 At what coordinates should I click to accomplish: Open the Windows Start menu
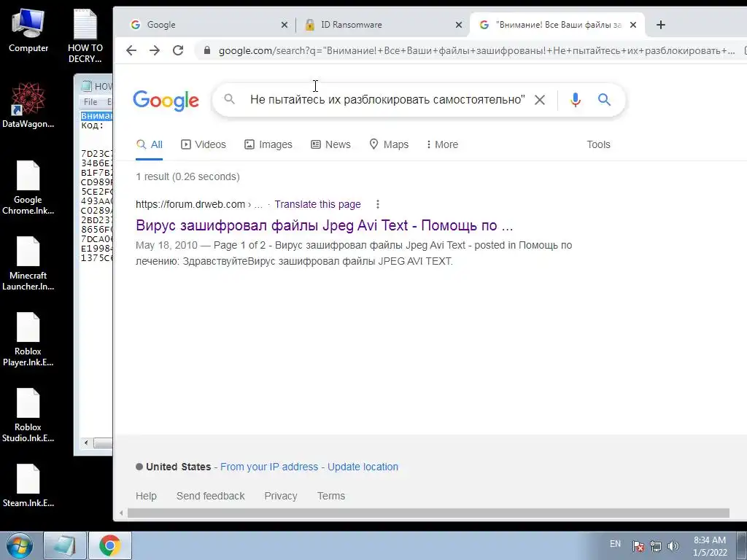click(19, 545)
